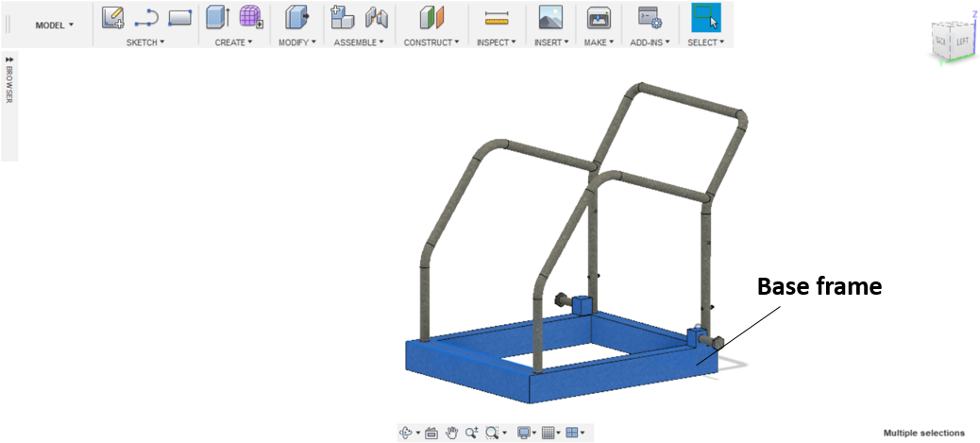Open the INSERT menu dropdown
This screenshot has width=980, height=443.
pyautogui.click(x=551, y=43)
